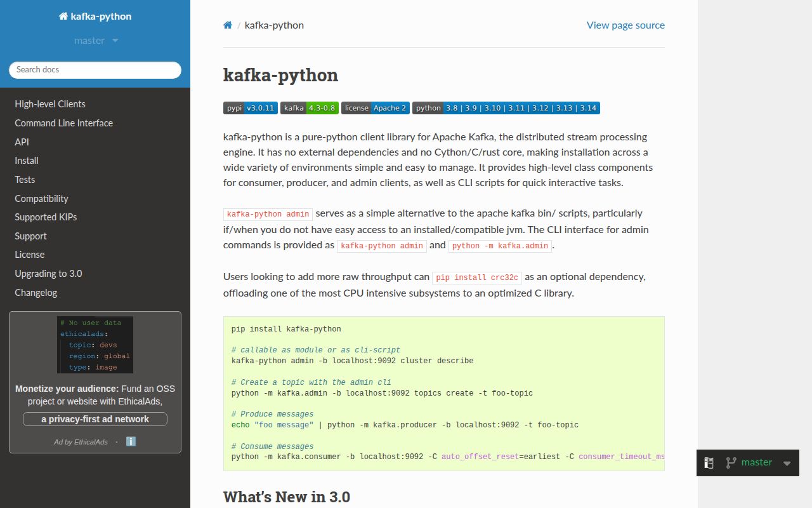Click the pypi v3.0.11 badge
812x508 pixels.
[250, 108]
